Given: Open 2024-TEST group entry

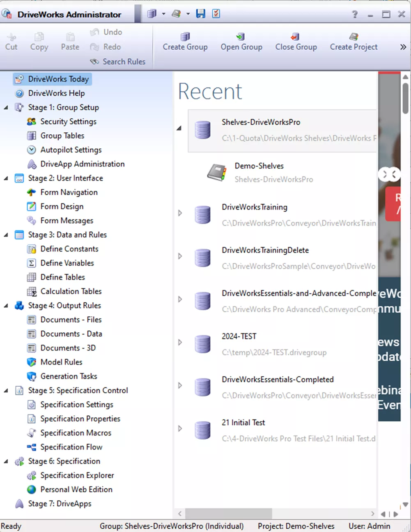Looking at the screenshot, I should pyautogui.click(x=282, y=344).
